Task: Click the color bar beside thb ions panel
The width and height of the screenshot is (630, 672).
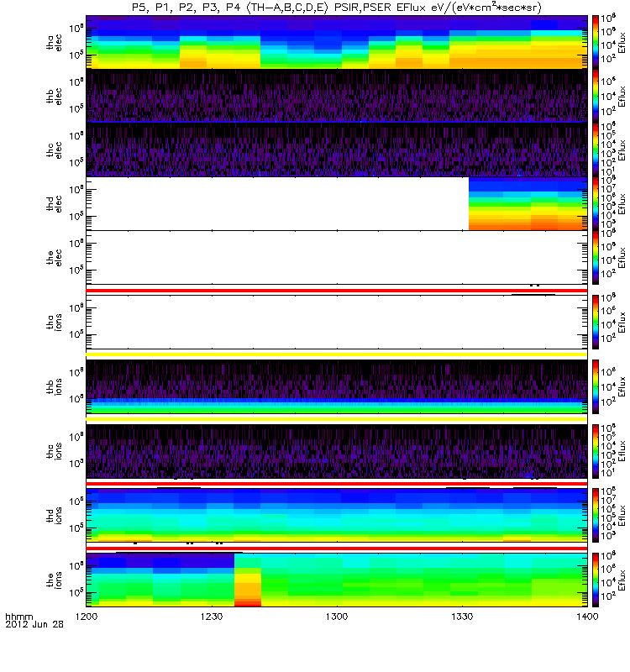Action: (x=596, y=386)
